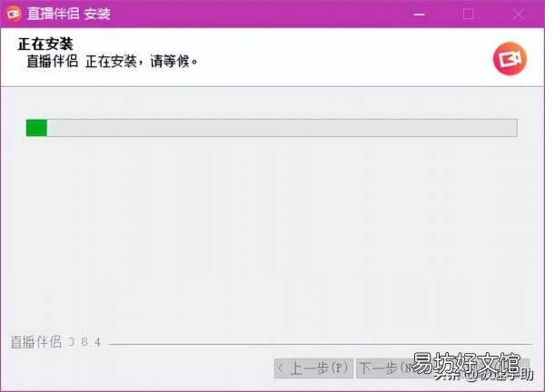Viewport: 545px width, 392px height.
Task: Click the 直播伴侣 icon in the title bar
Action: tap(14, 14)
